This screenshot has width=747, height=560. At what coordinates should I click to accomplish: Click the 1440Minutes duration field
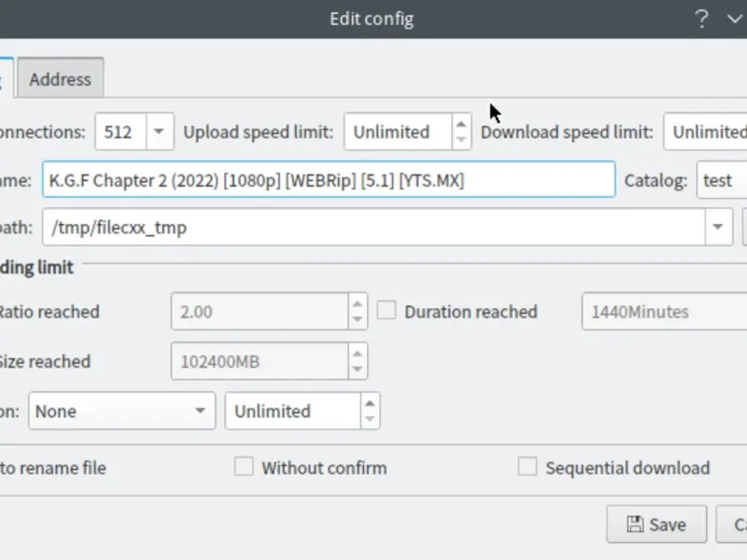pos(663,312)
